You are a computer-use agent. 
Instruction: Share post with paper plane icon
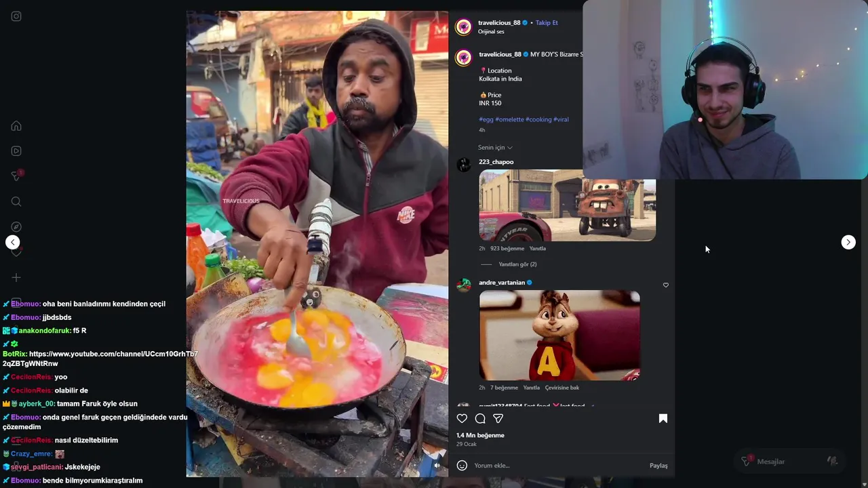(498, 418)
